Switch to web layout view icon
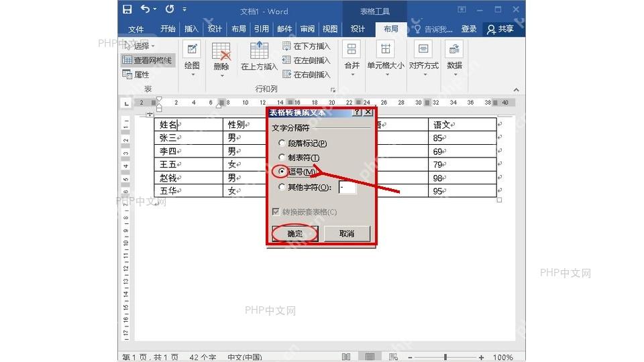 tap(393, 357)
